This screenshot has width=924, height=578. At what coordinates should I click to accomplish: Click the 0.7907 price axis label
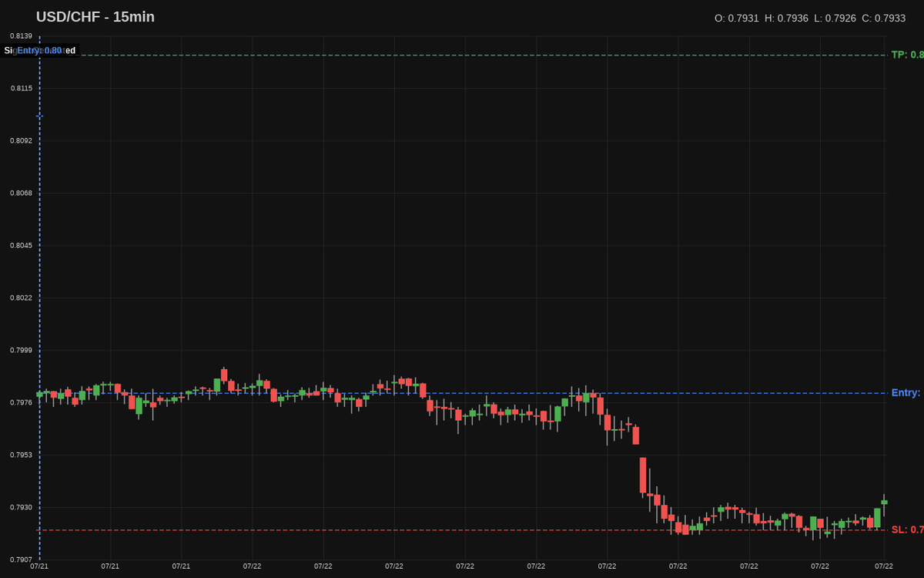pyautogui.click(x=21, y=560)
